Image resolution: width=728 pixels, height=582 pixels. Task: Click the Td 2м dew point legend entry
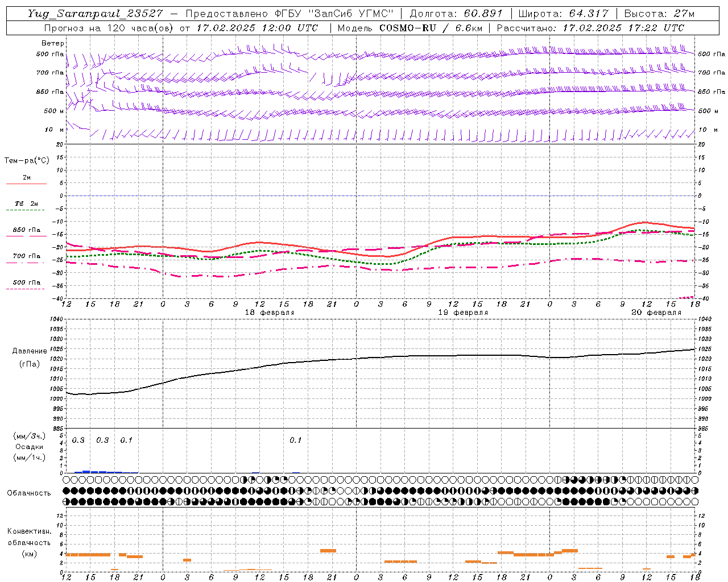coord(27,203)
